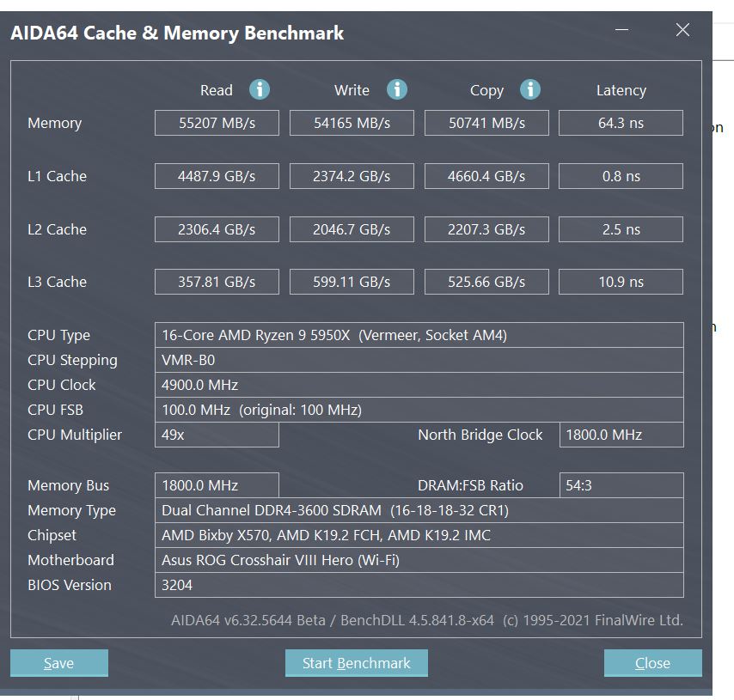Click the window title AIDA64 Cache & Memory Benchmark
Viewport: 734px width, 700px height.
[177, 33]
